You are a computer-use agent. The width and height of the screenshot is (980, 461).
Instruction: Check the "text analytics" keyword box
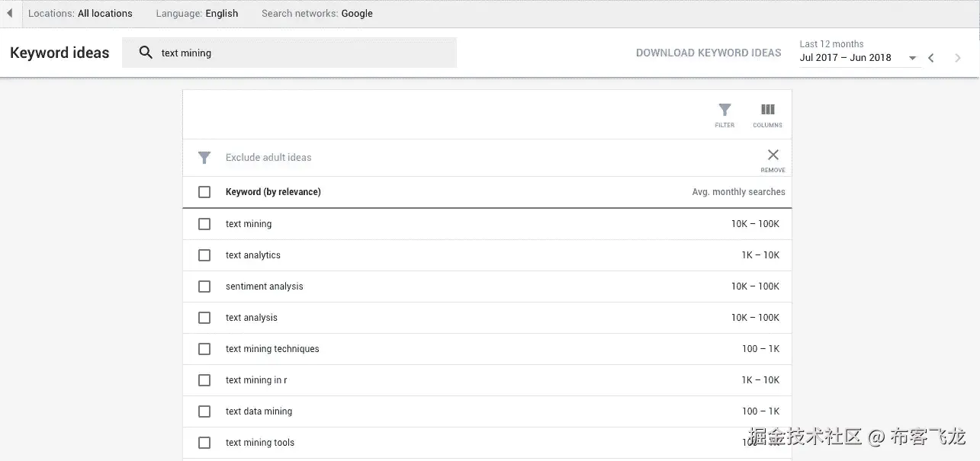(x=204, y=255)
